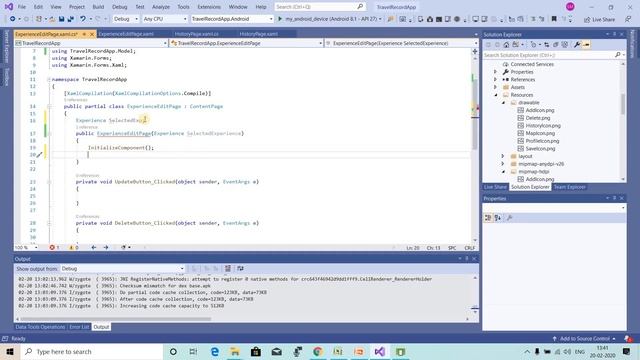640x360 pixels.
Task: Click the Save All toolbar icon
Action: point(71,19)
